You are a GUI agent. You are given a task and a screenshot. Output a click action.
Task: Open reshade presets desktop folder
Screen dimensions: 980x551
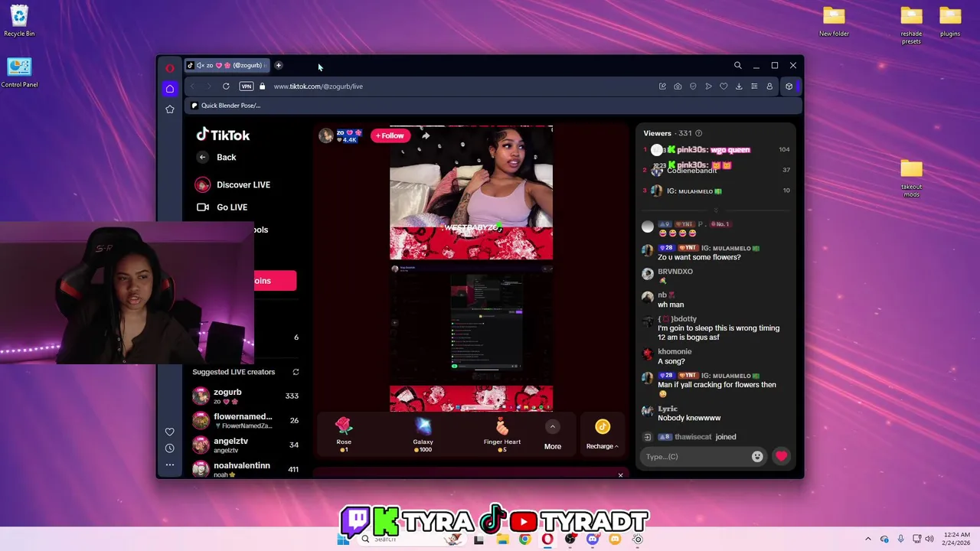[x=911, y=25]
